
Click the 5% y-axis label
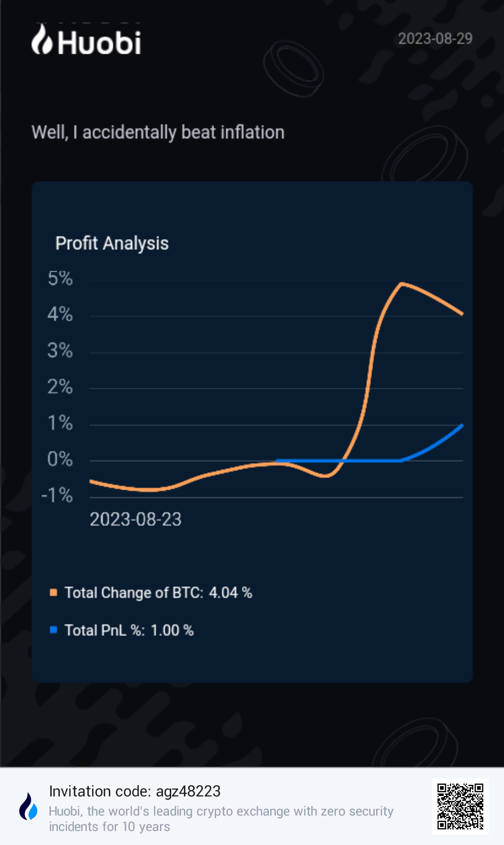pyautogui.click(x=60, y=278)
